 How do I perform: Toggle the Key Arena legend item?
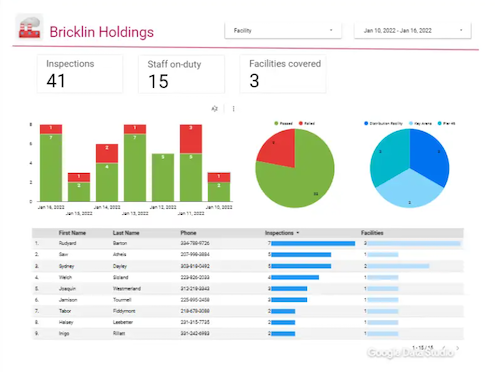[420, 123]
